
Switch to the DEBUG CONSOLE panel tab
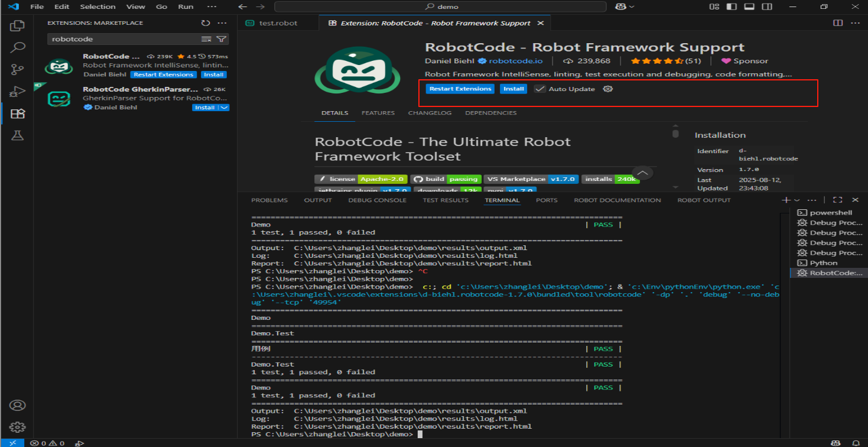coord(377,200)
